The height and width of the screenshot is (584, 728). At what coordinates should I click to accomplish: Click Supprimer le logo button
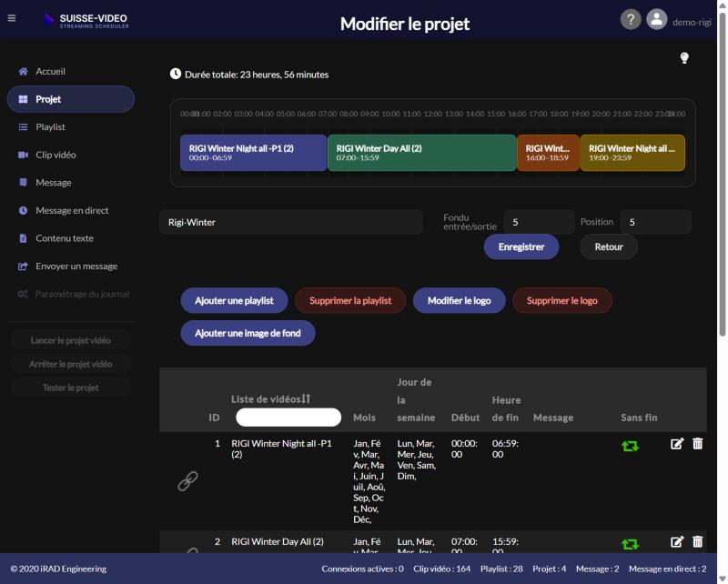(561, 301)
